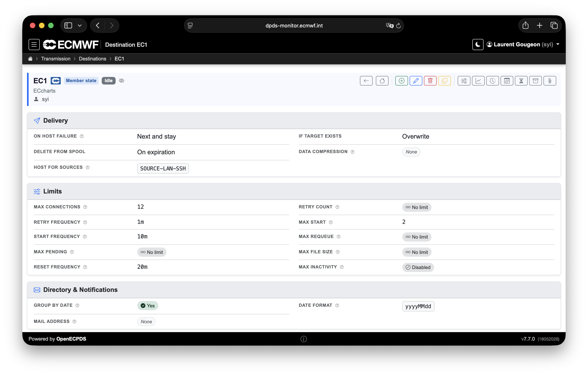Open Destinations in the breadcrumb

click(x=92, y=59)
